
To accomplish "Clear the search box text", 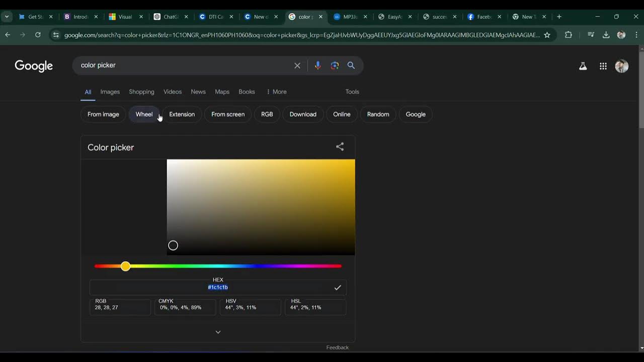I will tap(297, 65).
